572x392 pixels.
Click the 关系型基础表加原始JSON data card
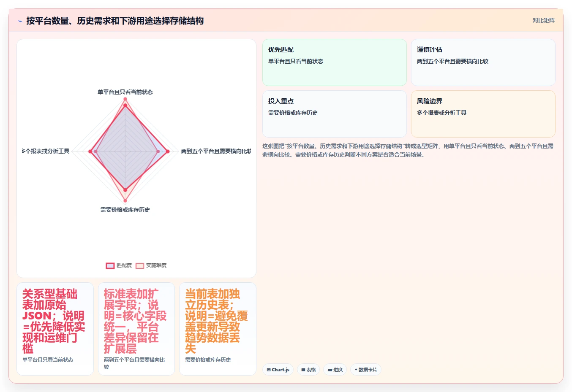(55, 329)
